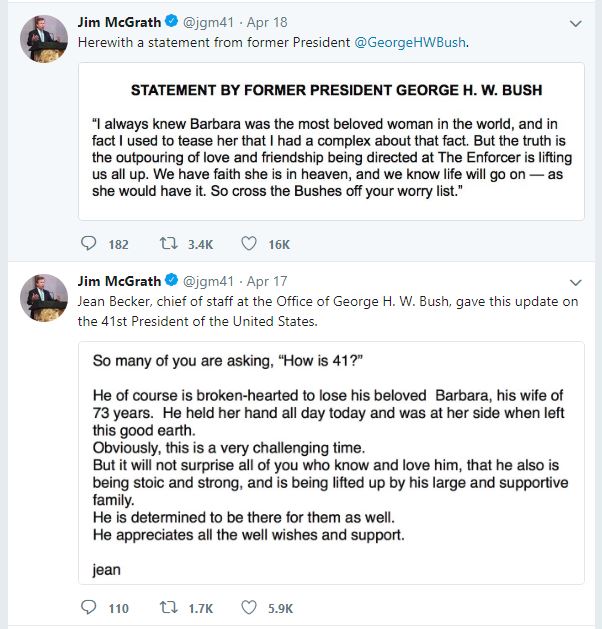
Task: Click verified badge next to Jim McGrath, Apr 17
Action: pos(172,280)
